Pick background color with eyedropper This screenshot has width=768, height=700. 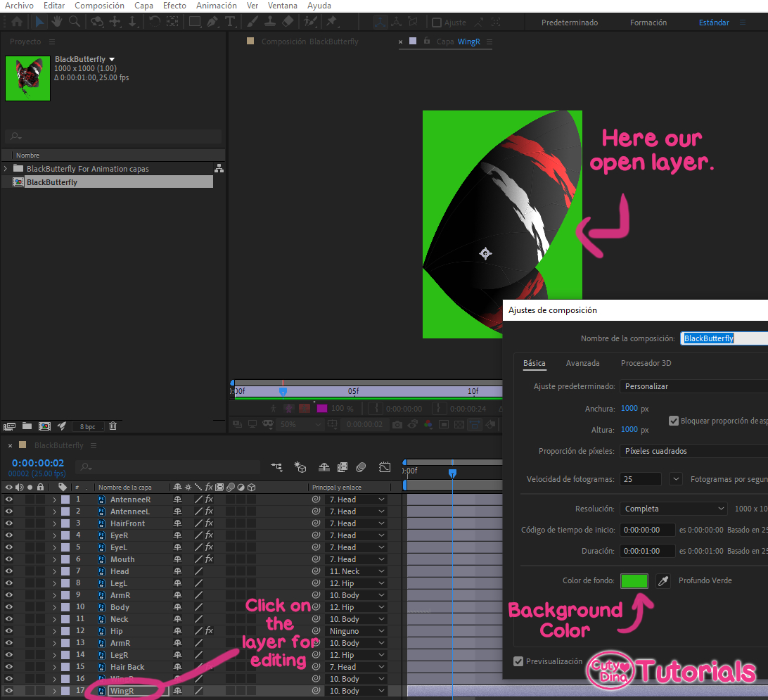pyautogui.click(x=663, y=580)
